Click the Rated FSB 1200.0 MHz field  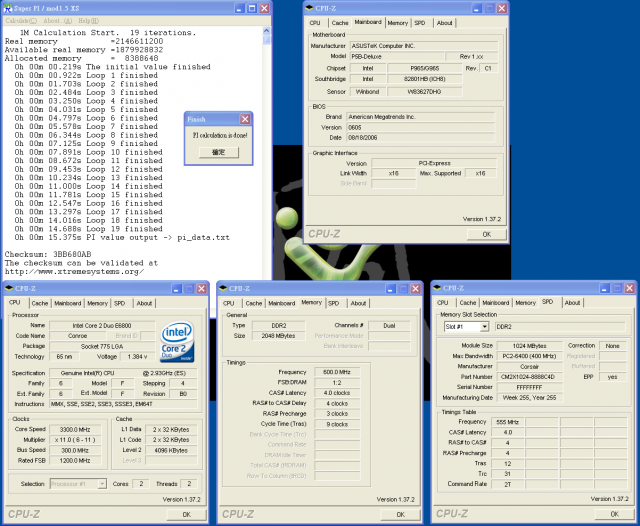coord(75,461)
